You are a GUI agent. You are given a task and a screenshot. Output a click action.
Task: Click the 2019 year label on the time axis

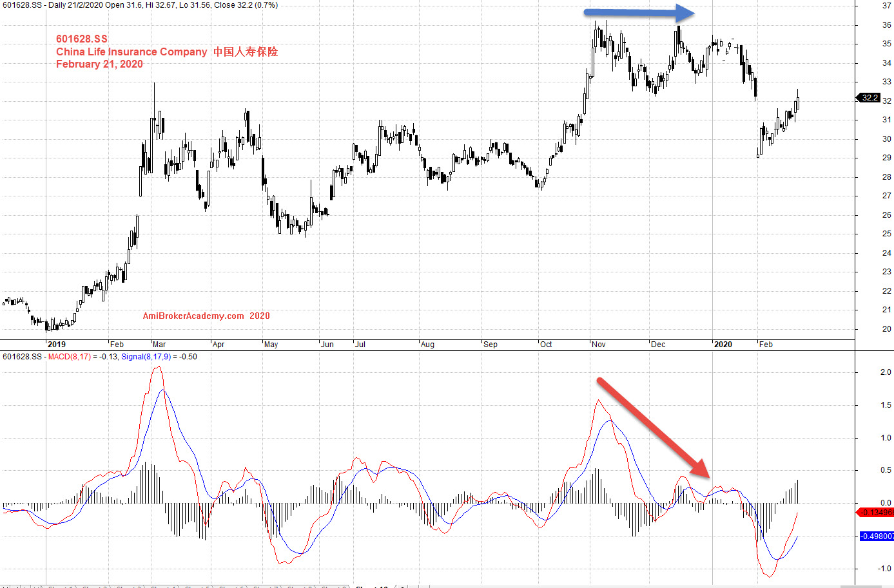57,345
